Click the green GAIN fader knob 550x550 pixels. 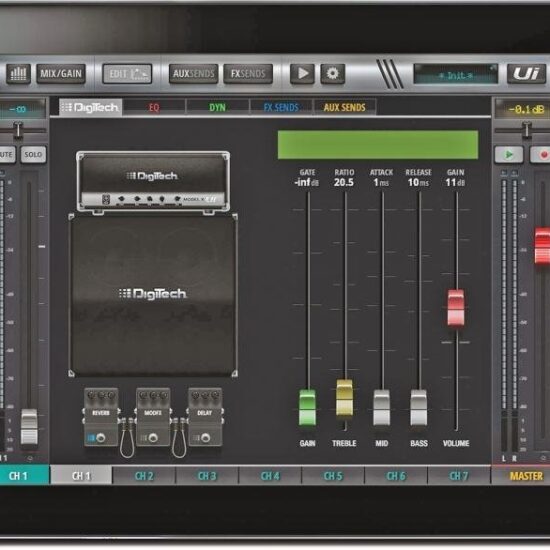coord(308,408)
